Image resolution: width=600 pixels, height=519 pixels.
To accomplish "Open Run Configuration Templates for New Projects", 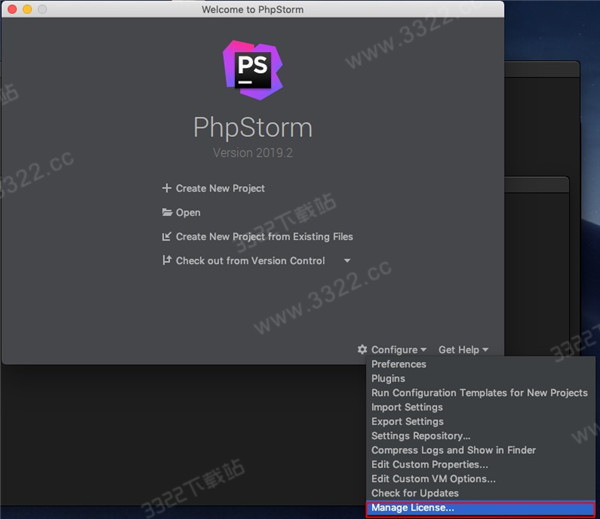I will click(481, 393).
